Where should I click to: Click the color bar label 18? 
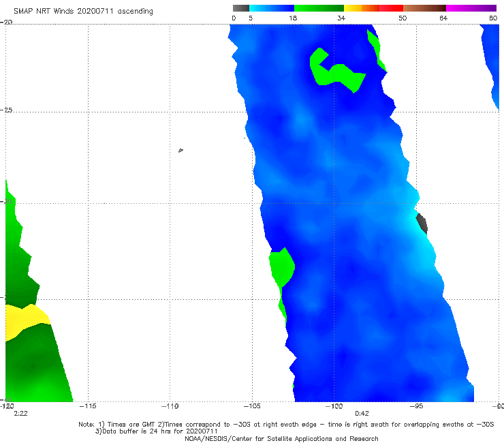[x=293, y=18]
